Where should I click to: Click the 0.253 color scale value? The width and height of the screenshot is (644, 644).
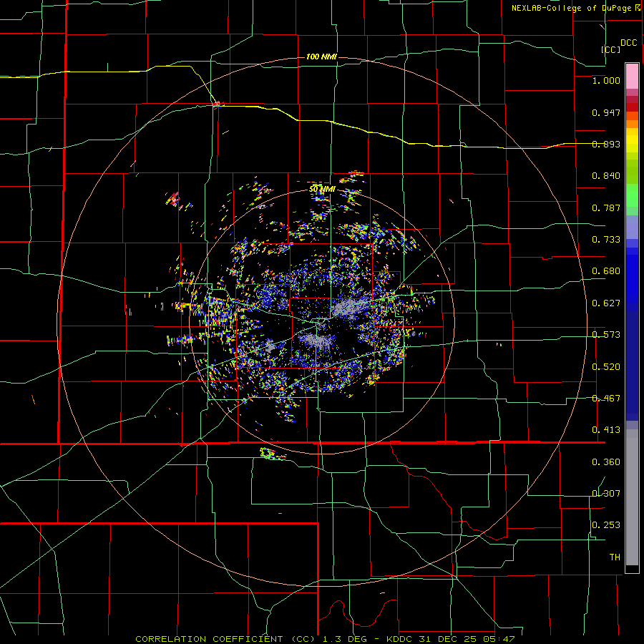click(x=606, y=525)
